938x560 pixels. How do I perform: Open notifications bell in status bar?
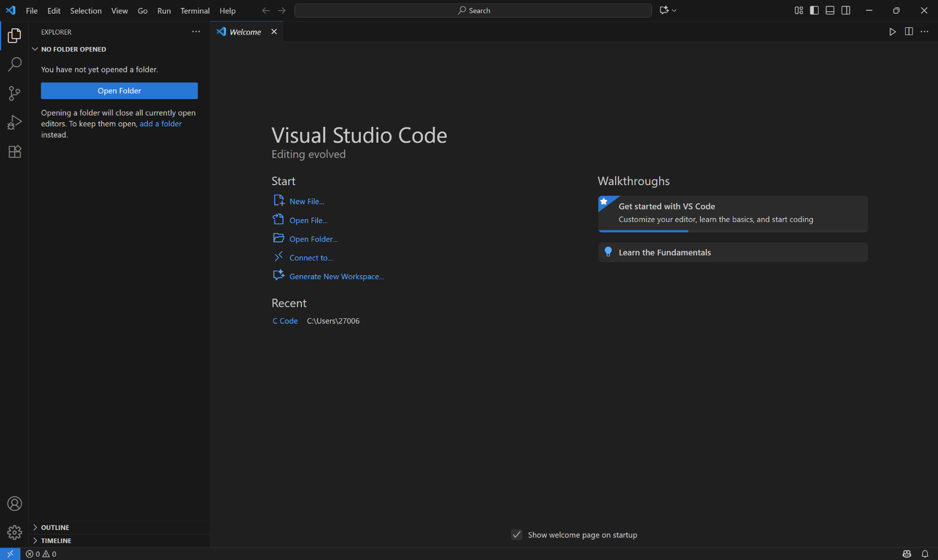tap(925, 554)
